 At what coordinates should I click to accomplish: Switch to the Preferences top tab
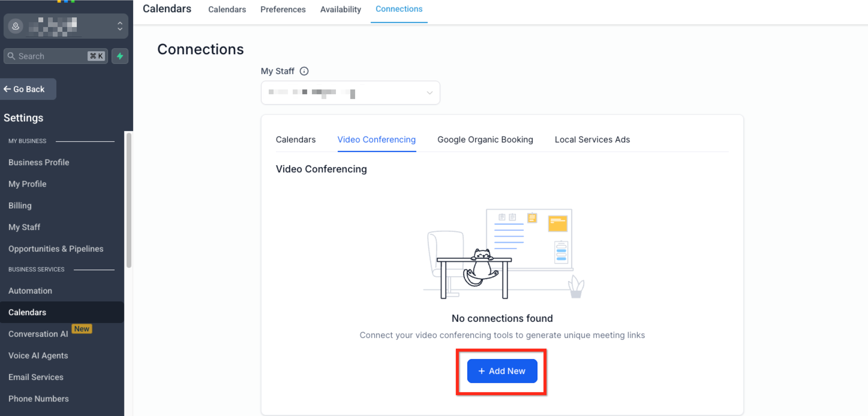coord(283,9)
